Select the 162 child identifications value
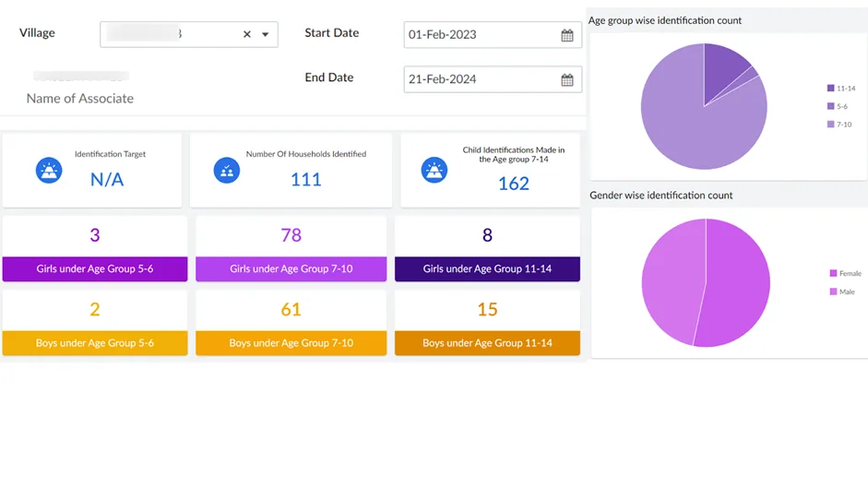 (514, 184)
